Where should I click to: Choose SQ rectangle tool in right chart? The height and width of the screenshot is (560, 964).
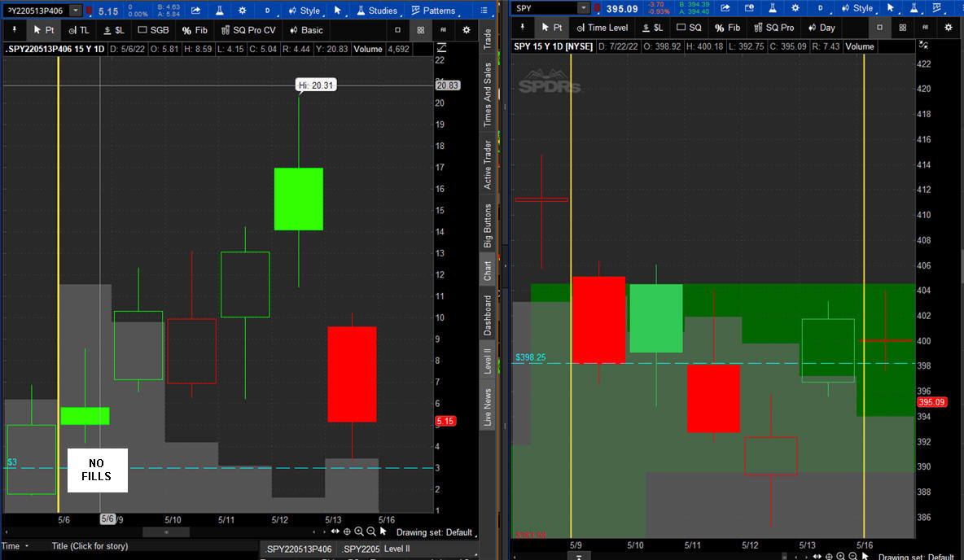click(x=689, y=27)
